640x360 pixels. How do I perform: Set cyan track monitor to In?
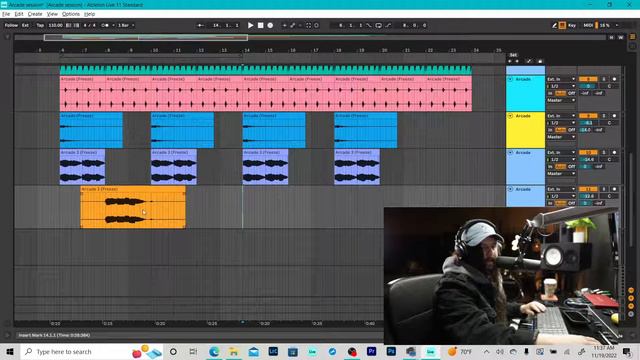[550, 93]
